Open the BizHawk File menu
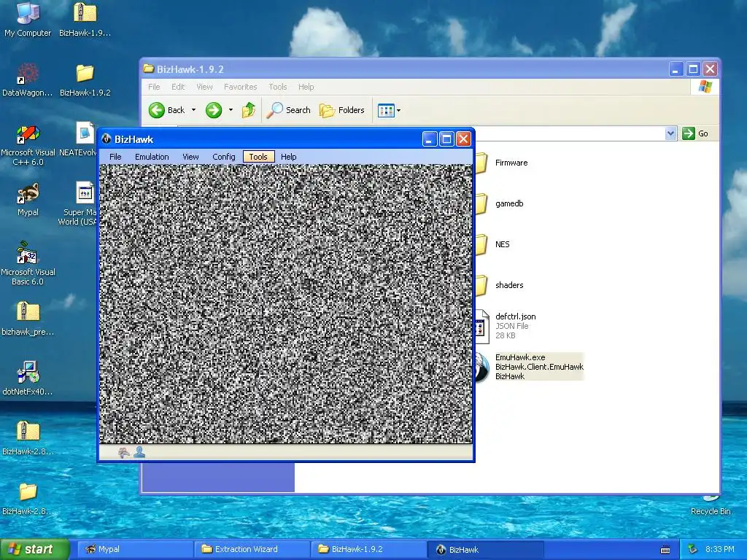This screenshot has height=560, width=747. 115,157
